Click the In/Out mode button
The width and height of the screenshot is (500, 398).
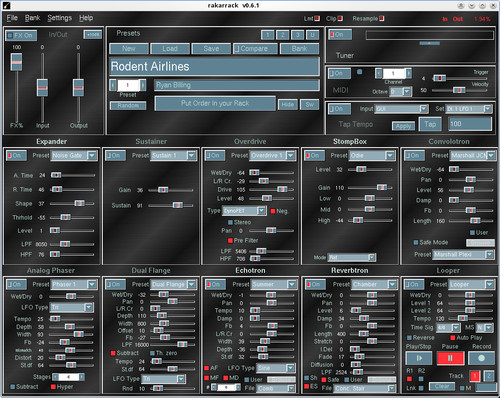(93, 35)
